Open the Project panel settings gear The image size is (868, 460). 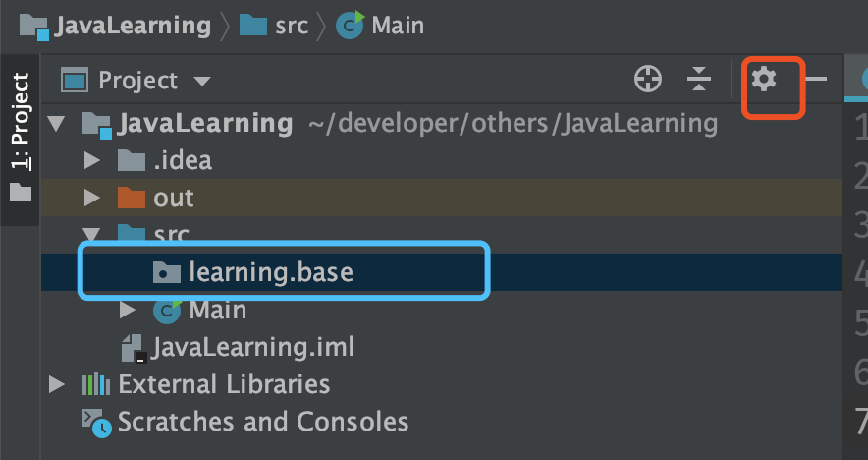tap(763, 79)
